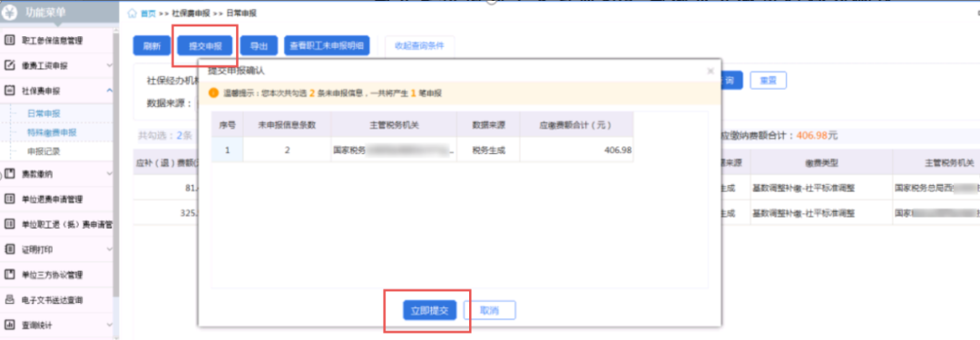Screen dimensions: 980x340
Task: Click the 提交申报 button
Action: [x=205, y=45]
